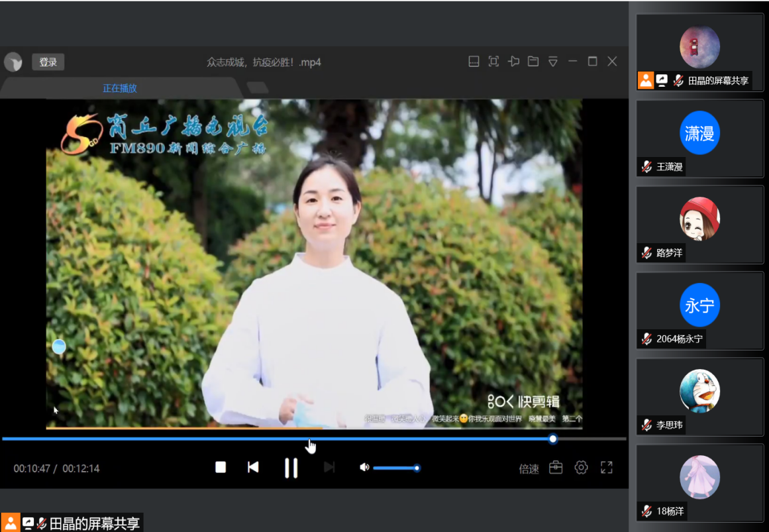
Task: Click the open file folder icon
Action: point(533,62)
